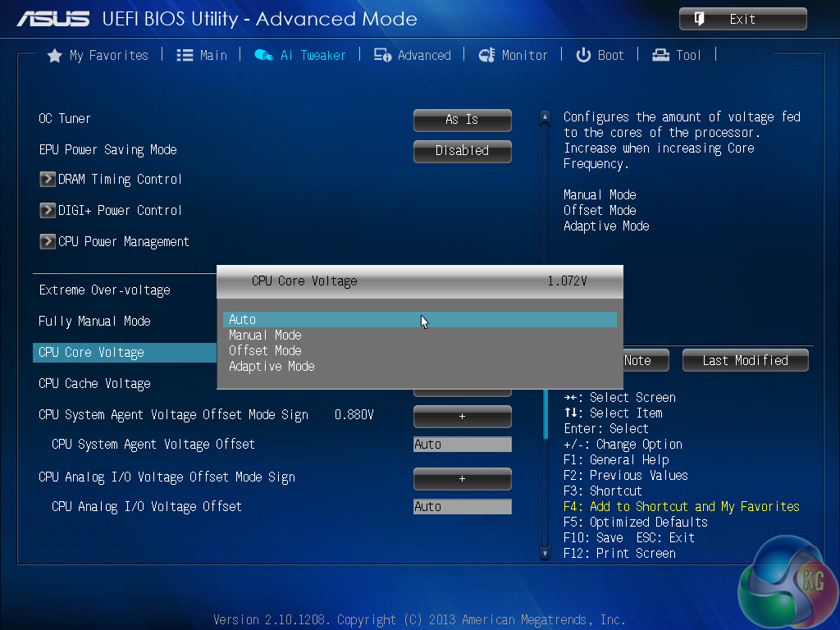Select Auto in CPU Core Voltage popup

(x=420, y=319)
